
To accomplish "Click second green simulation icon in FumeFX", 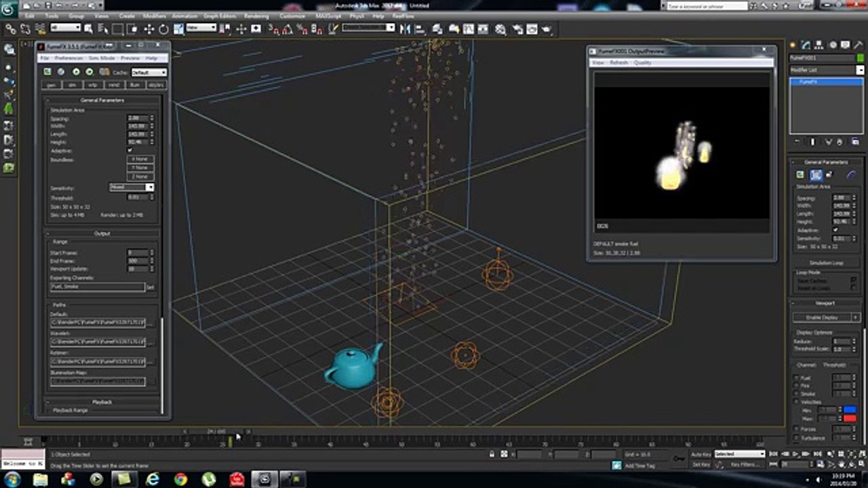I will tap(90, 72).
